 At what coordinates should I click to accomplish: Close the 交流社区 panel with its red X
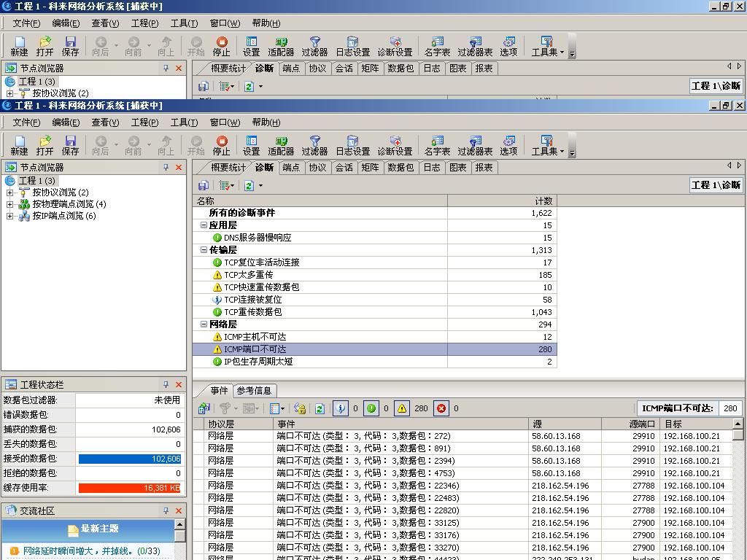pos(179,510)
